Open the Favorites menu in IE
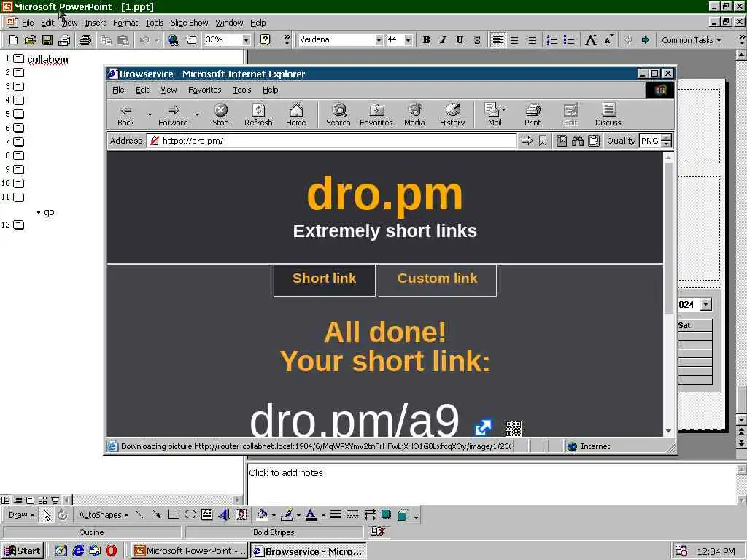The image size is (747, 560). coord(204,90)
